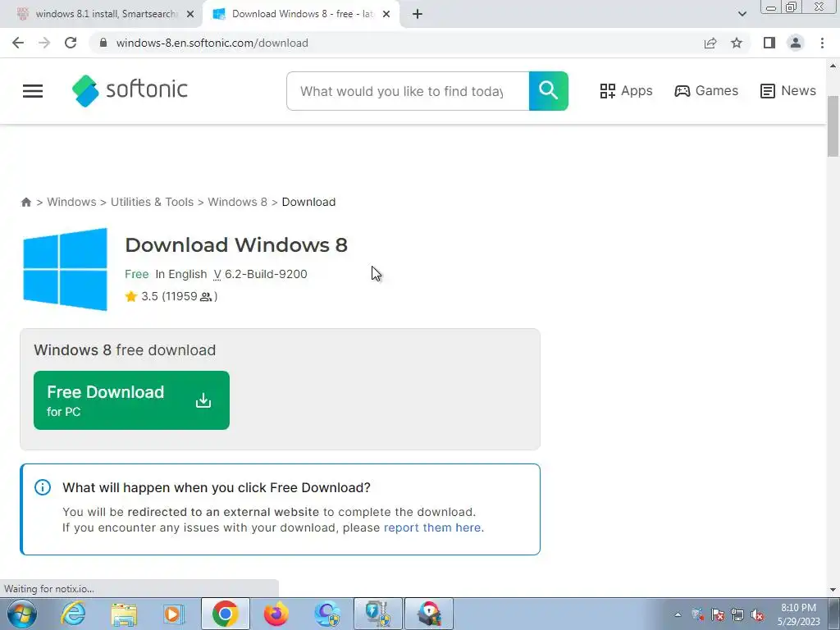840x630 pixels.
Task: Click the padlock site info icon
Action: (103, 43)
